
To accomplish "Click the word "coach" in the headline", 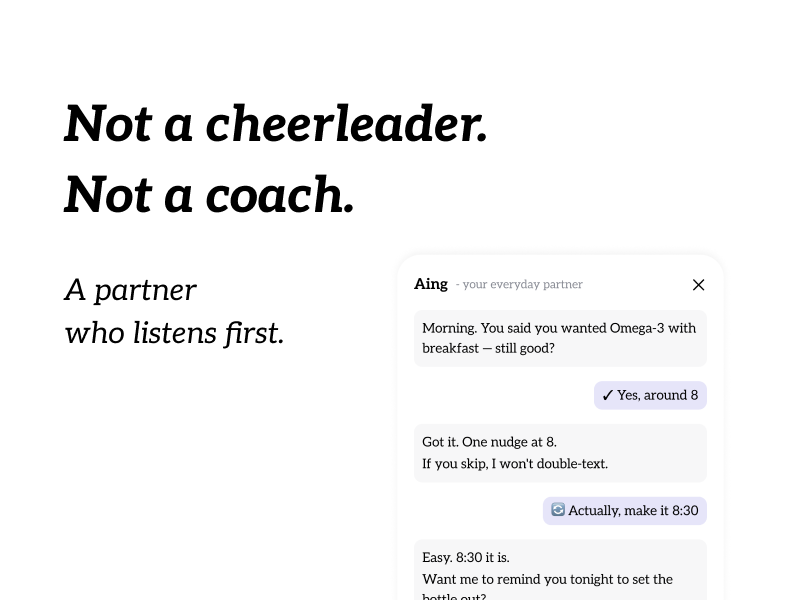I will [280, 195].
